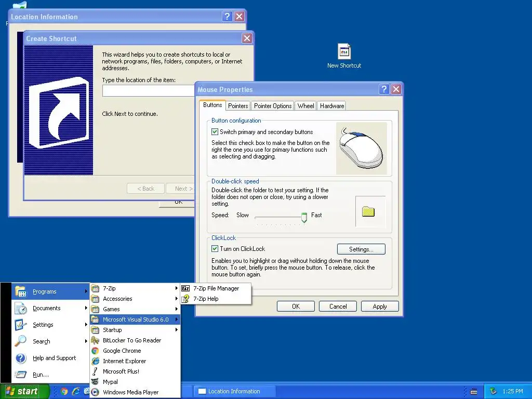Click the 7-Zip File Manager icon
532x399 pixels.
(x=185, y=288)
